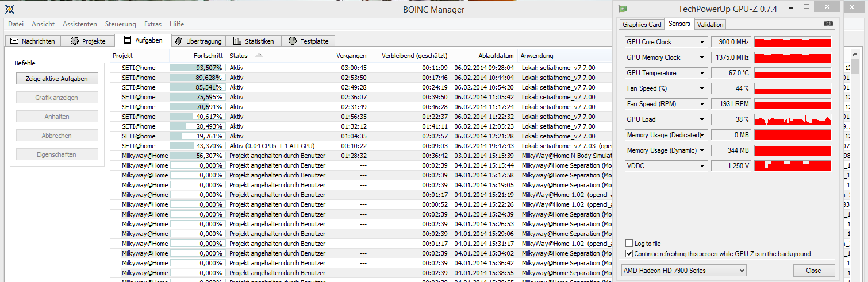868x282 pixels.
Task: Switch to the Graphics Card tab
Action: 642,24
